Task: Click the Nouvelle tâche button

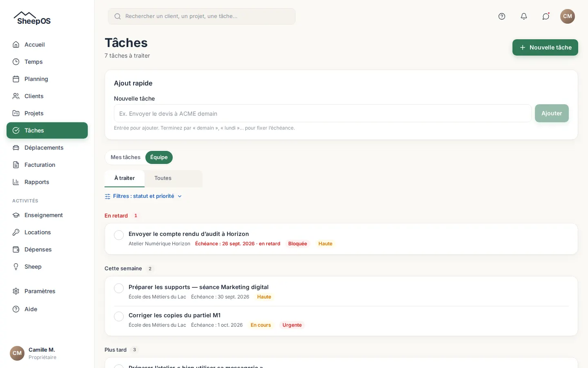Action: (545, 47)
